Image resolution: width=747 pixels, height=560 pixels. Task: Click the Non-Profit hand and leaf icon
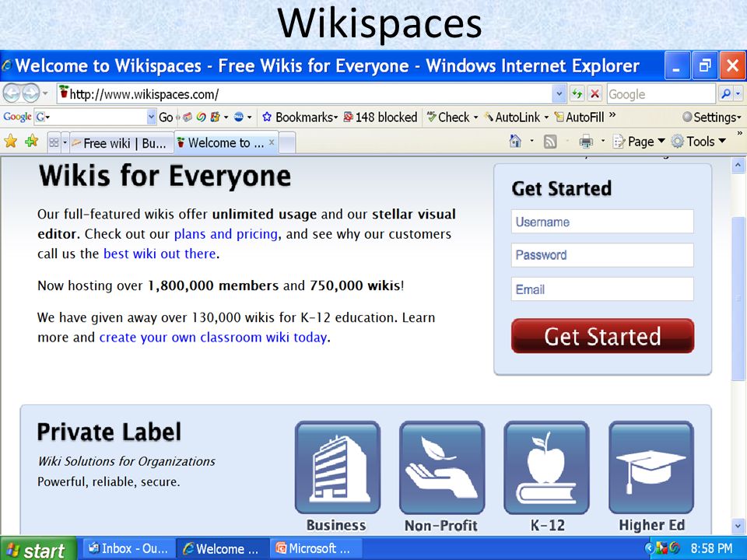[442, 467]
